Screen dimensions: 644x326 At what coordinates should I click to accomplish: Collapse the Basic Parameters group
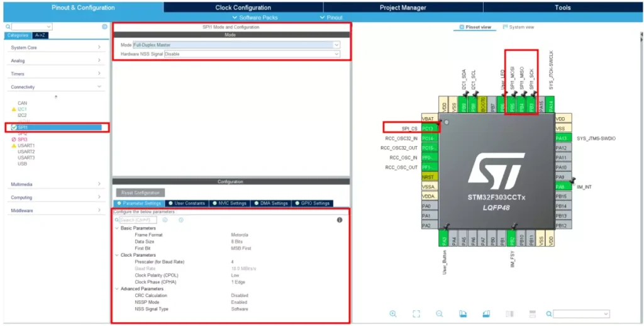click(x=116, y=228)
